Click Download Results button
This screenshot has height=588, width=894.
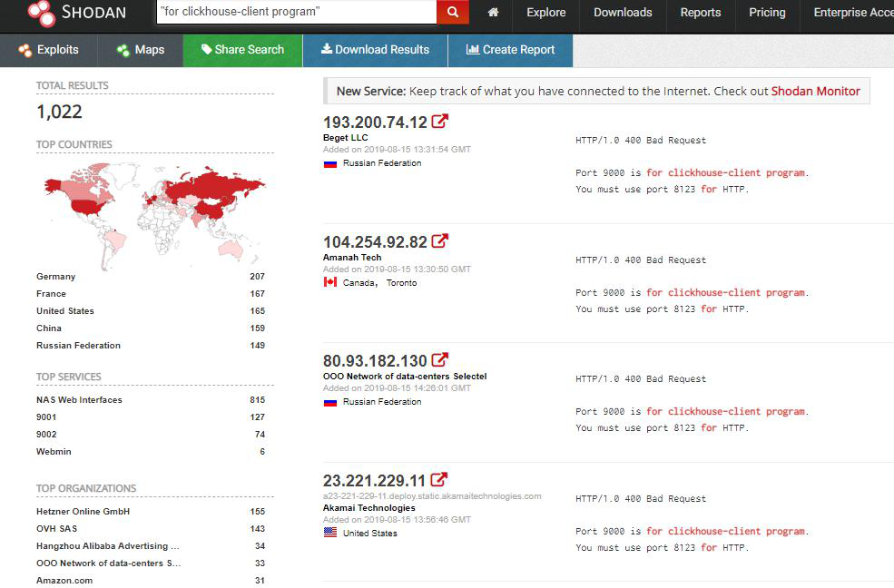point(375,50)
